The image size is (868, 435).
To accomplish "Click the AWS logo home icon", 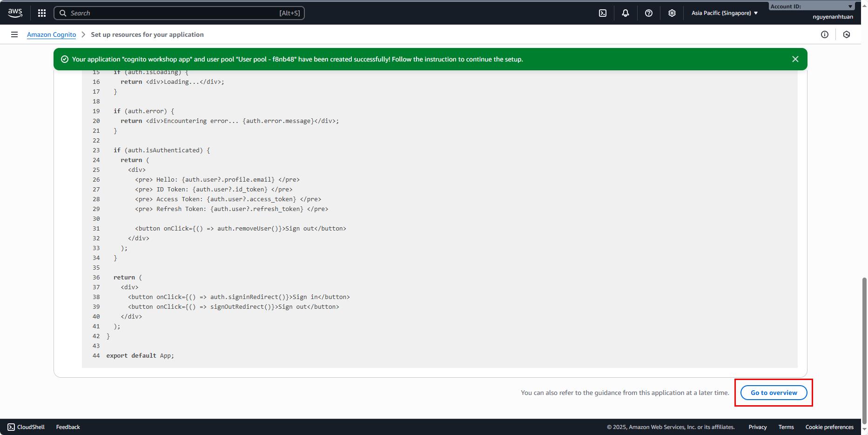I will [x=15, y=13].
